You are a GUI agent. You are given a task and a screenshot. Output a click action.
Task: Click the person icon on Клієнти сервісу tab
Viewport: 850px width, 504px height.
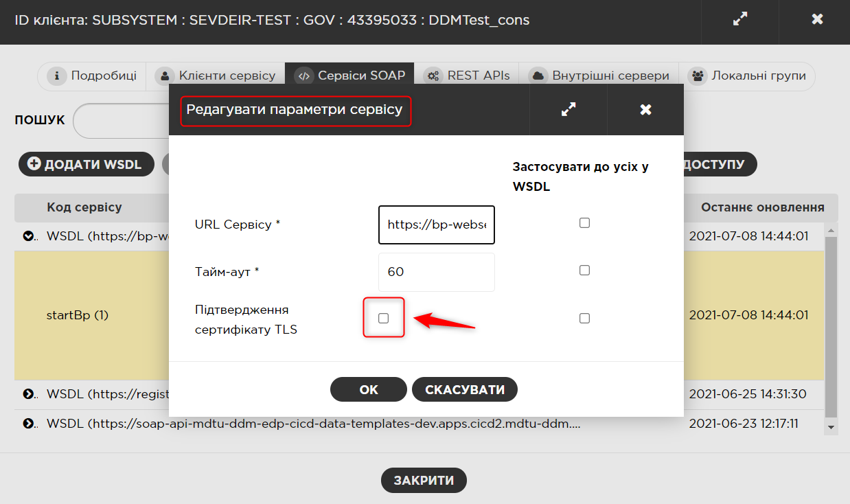pos(165,76)
